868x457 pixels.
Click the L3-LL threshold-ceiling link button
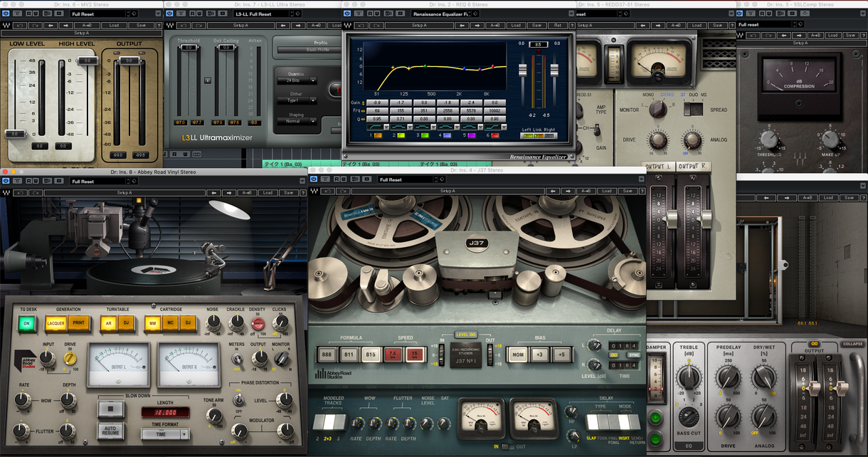click(x=207, y=80)
